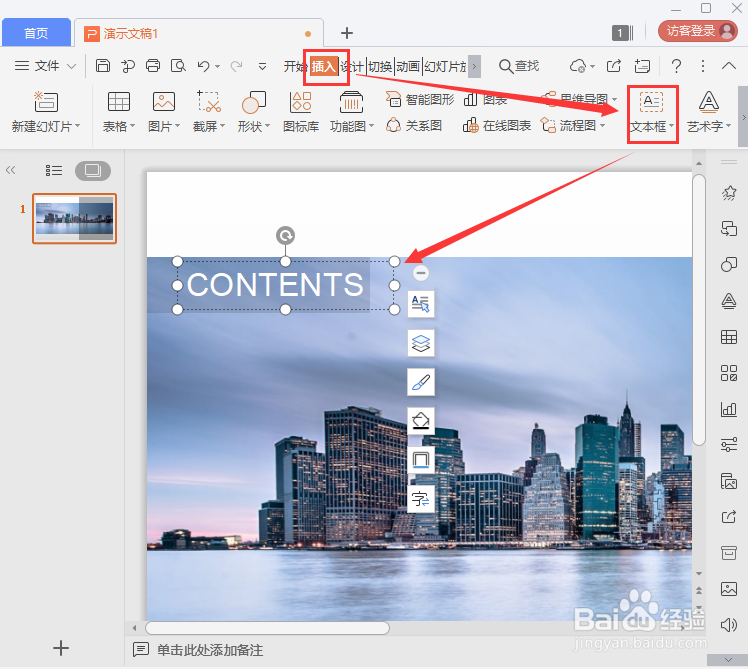
Task: Click the picture icon in right sidebar
Action: [x=728, y=589]
